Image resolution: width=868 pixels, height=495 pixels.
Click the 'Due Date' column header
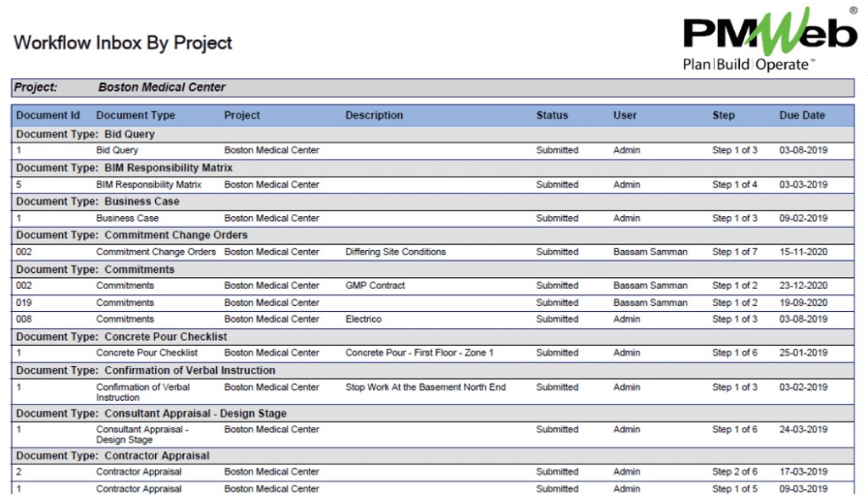click(x=802, y=115)
